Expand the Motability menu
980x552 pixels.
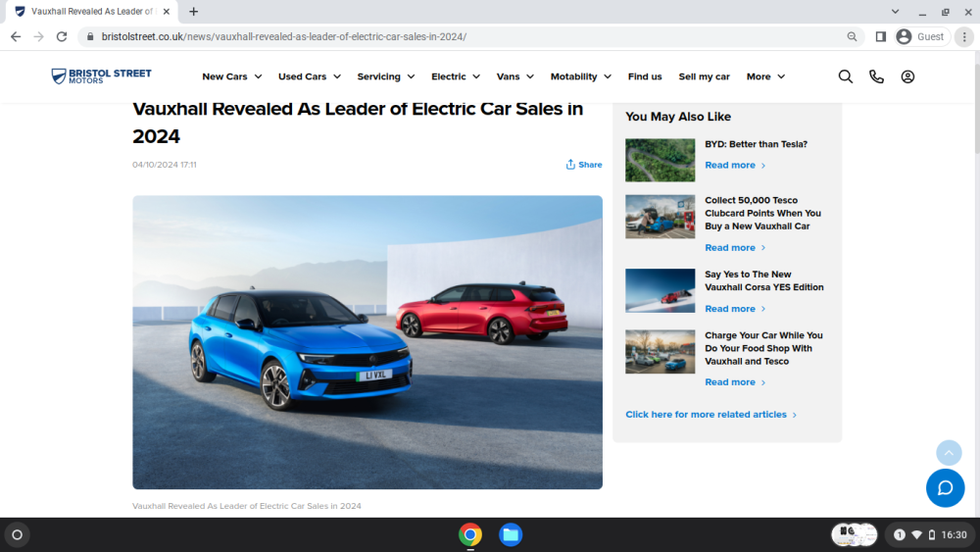click(580, 76)
